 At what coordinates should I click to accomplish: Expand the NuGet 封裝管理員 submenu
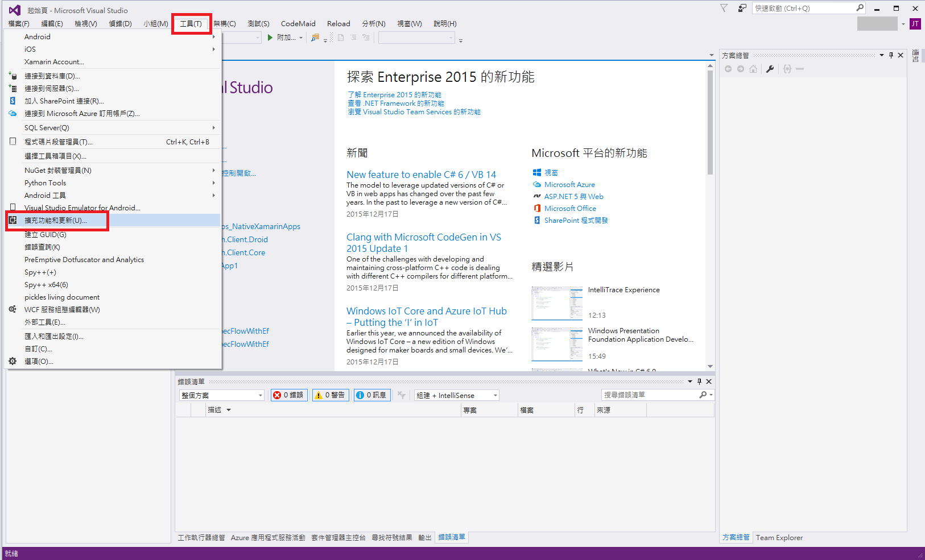pyautogui.click(x=214, y=170)
